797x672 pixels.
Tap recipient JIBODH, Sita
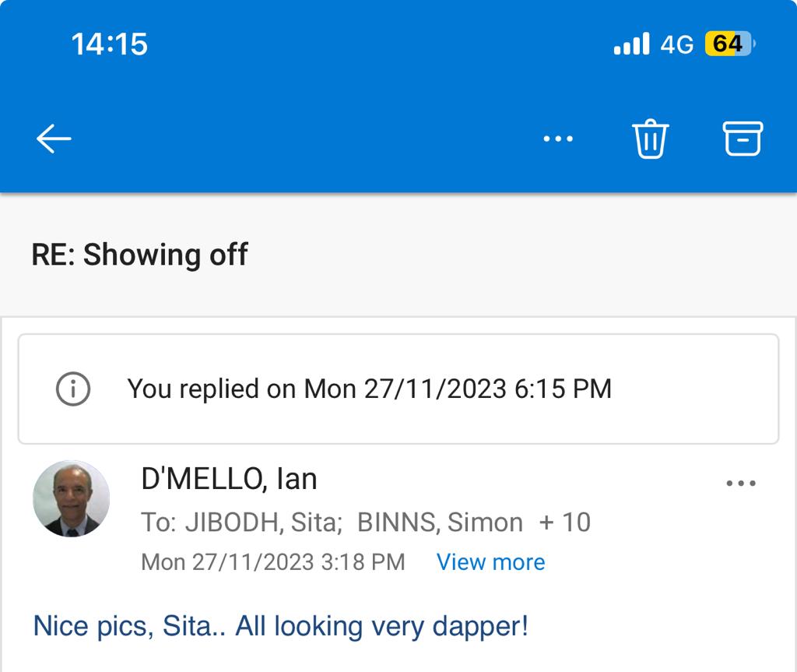tap(264, 522)
